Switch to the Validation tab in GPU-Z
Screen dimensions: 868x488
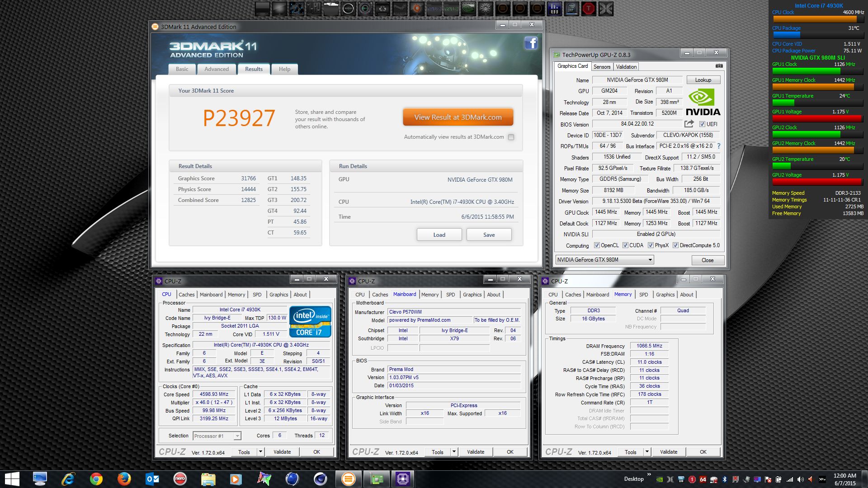point(626,67)
